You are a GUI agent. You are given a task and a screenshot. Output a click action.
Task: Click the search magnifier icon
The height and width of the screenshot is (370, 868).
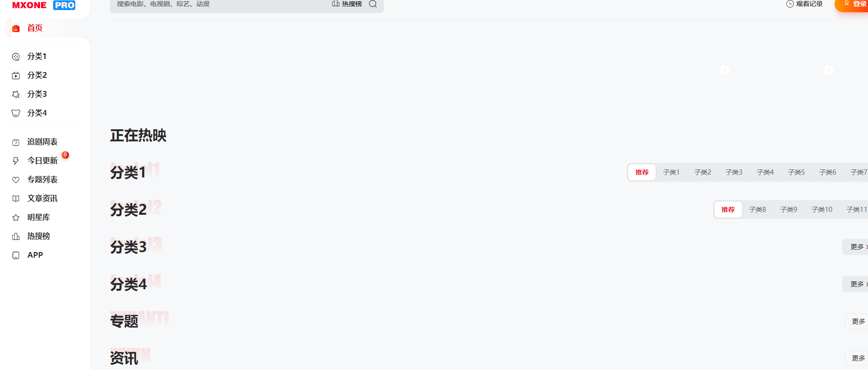pos(373,4)
